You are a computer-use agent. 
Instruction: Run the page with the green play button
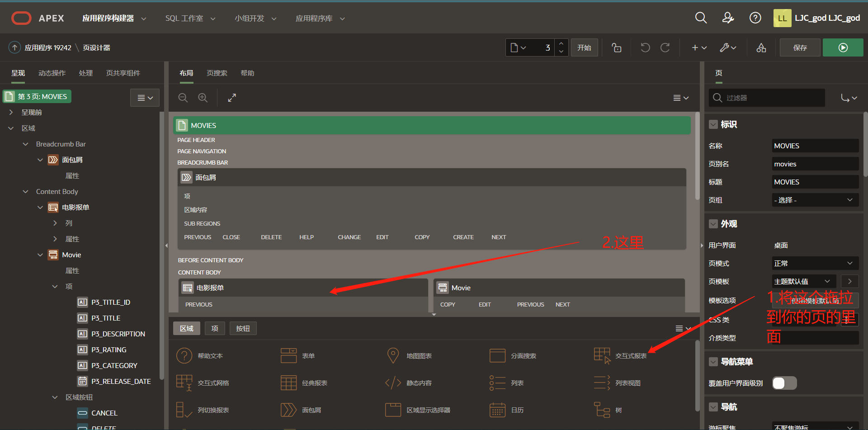pos(843,47)
